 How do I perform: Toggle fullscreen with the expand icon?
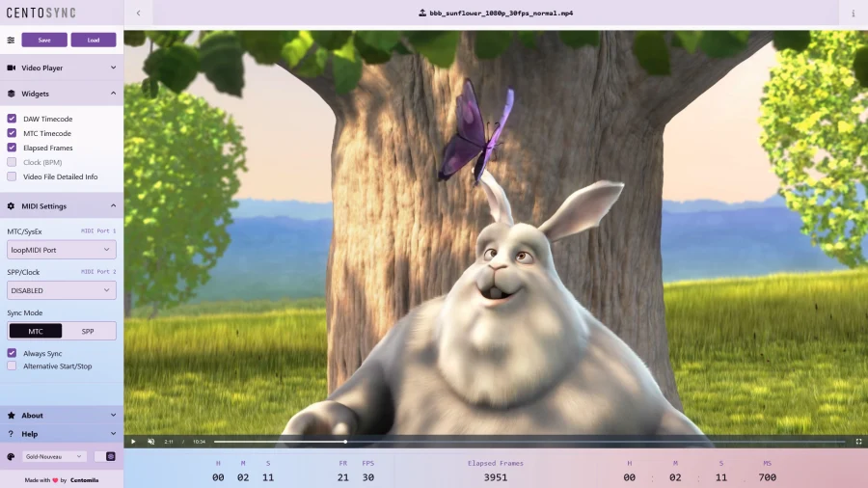pyautogui.click(x=858, y=442)
